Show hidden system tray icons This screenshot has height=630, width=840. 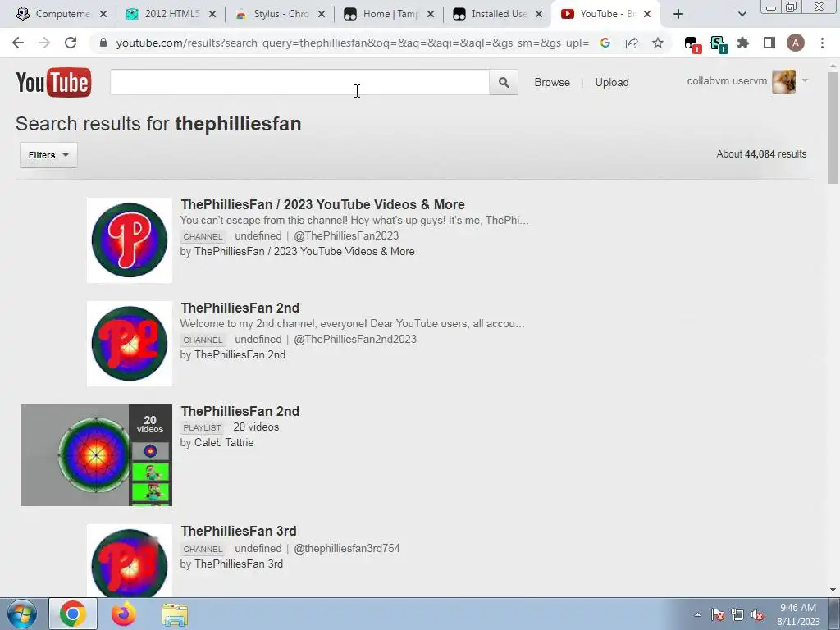[x=697, y=614]
